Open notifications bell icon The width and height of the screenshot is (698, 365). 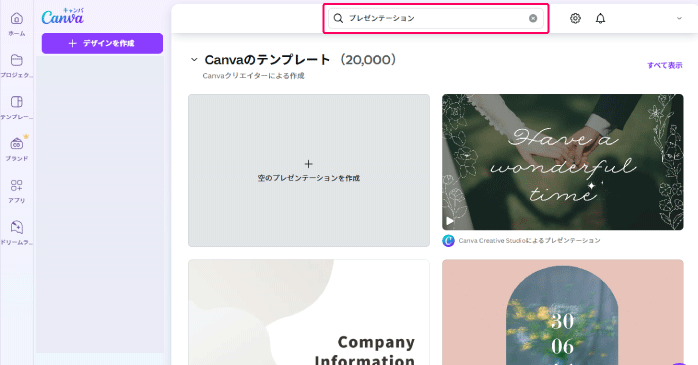pos(601,18)
